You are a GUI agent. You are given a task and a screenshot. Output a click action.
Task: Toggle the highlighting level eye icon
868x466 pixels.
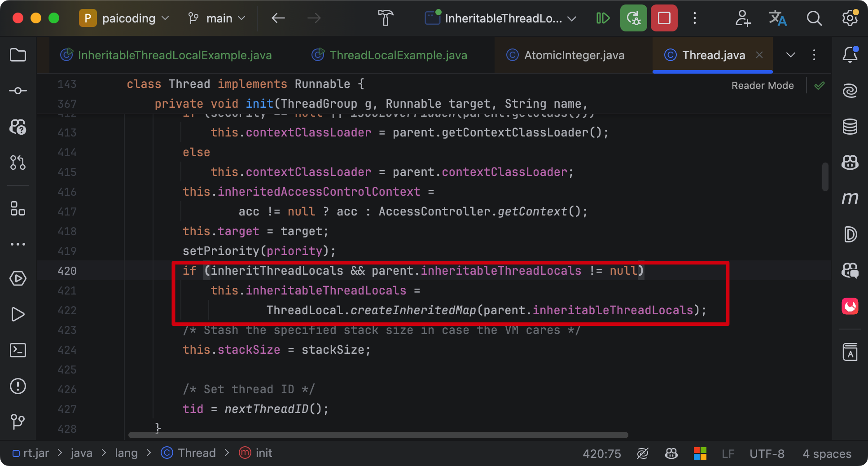click(643, 453)
